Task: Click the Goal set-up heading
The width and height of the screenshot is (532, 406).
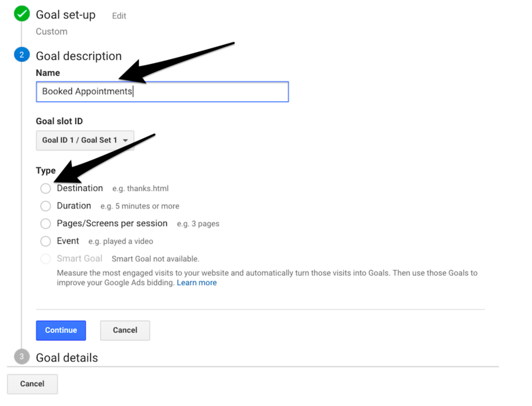Action: 66,14
